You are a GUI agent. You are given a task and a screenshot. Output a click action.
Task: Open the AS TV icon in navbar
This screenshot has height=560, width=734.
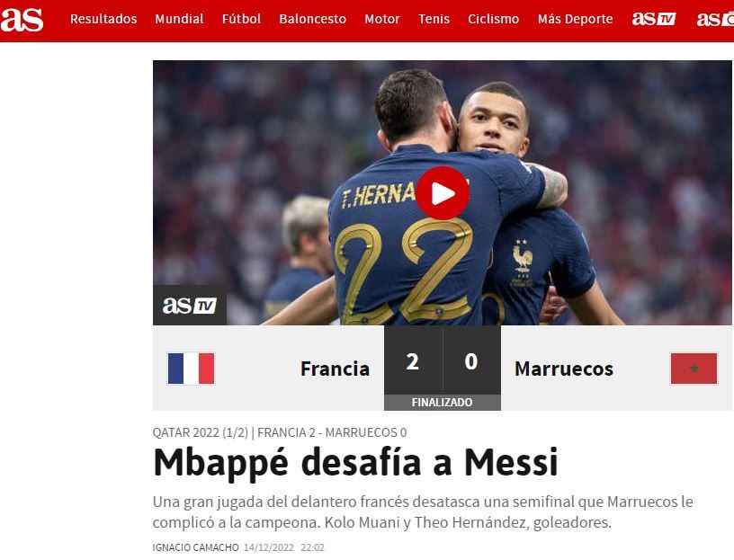pyautogui.click(x=653, y=19)
